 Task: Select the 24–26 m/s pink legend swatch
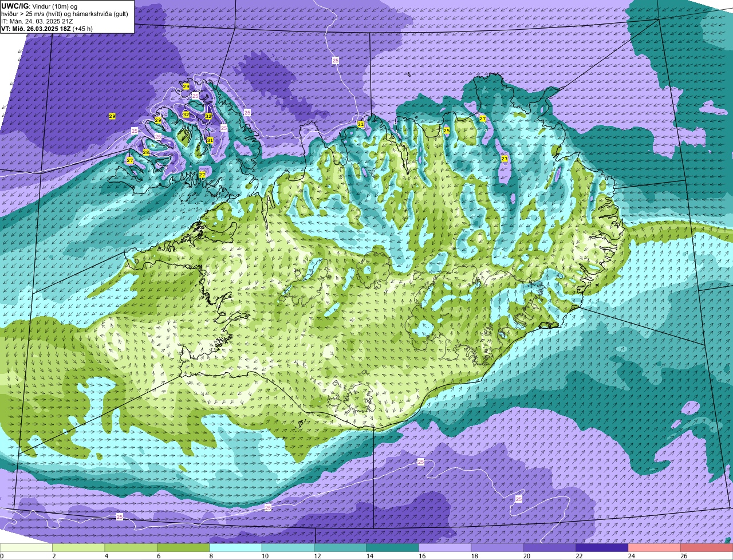[x=655, y=548]
